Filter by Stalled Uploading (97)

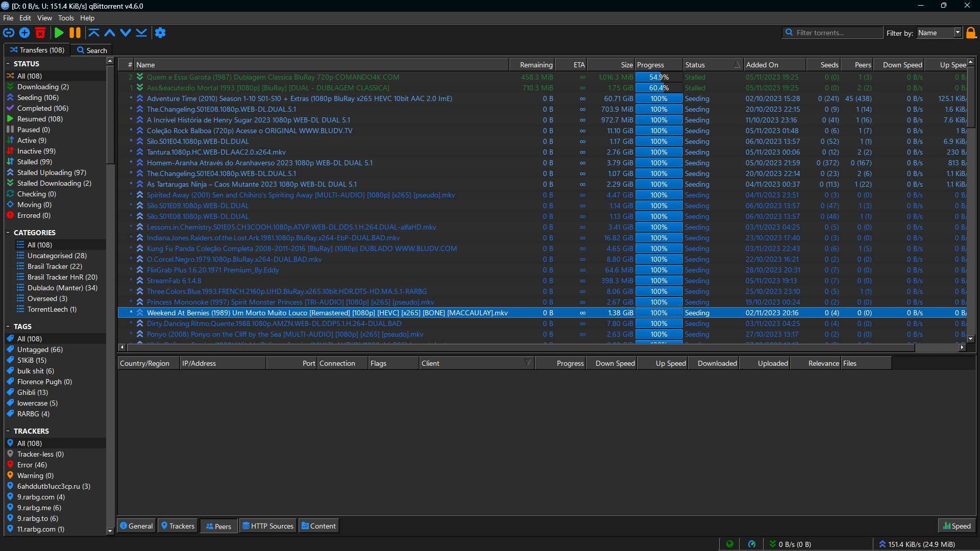(52, 172)
